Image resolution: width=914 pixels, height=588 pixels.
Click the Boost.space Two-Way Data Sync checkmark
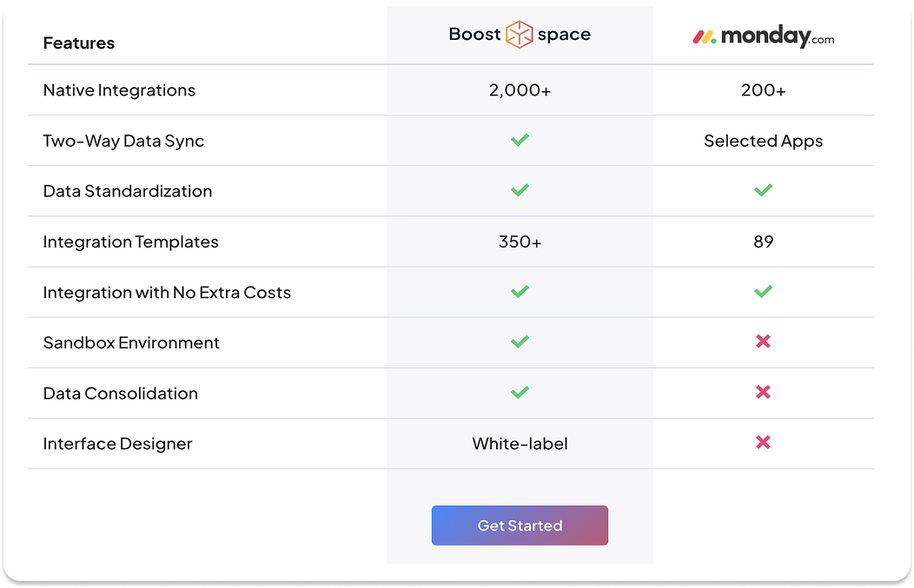pos(520,140)
